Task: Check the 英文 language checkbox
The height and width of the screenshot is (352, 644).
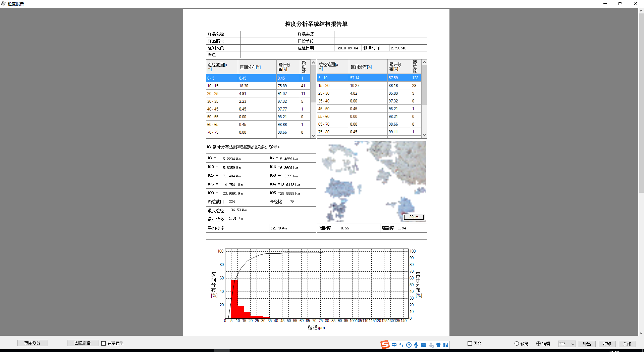Action: pos(470,343)
